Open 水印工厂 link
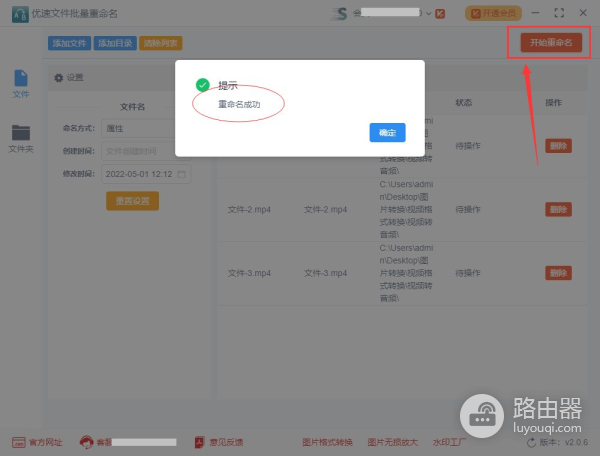 [449, 443]
